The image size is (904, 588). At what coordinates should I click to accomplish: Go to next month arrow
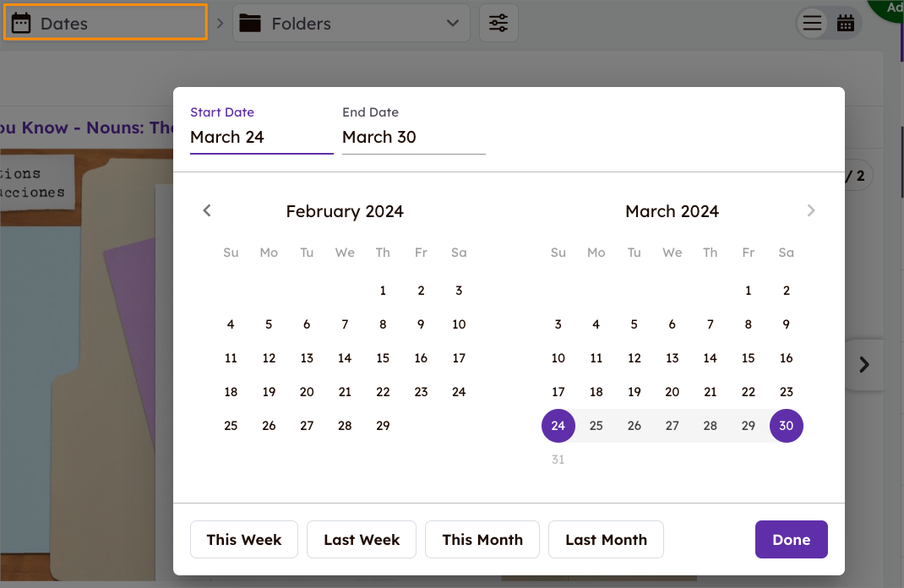[x=811, y=210]
